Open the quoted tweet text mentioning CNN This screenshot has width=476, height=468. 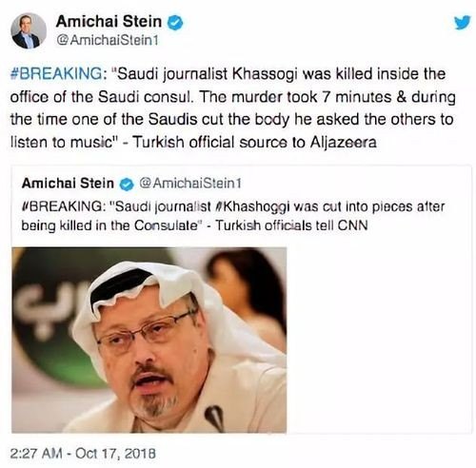[232, 216]
